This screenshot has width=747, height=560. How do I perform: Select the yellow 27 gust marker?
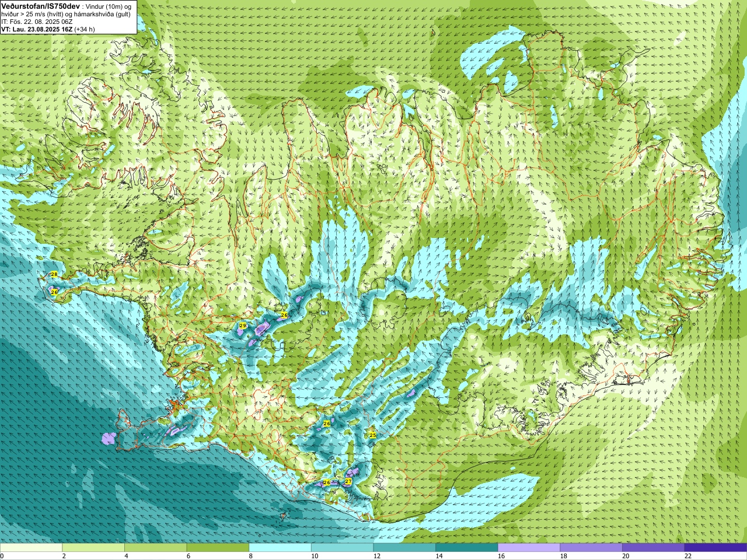click(x=348, y=482)
